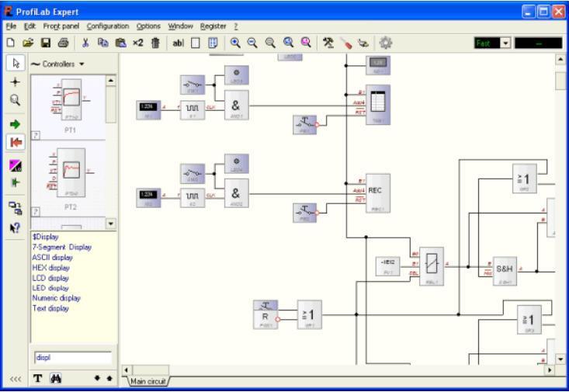Paste components from clipboard
This screenshot has width=569, height=392.
click(120, 43)
